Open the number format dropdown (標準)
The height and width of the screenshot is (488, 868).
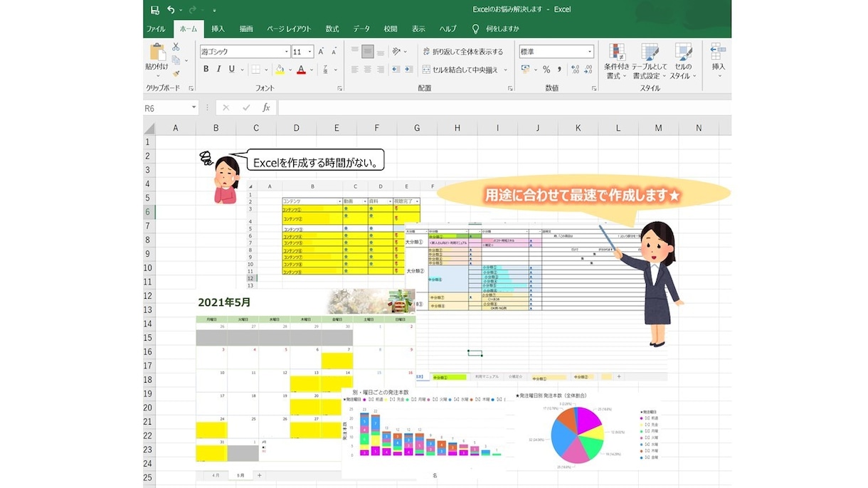(x=590, y=52)
